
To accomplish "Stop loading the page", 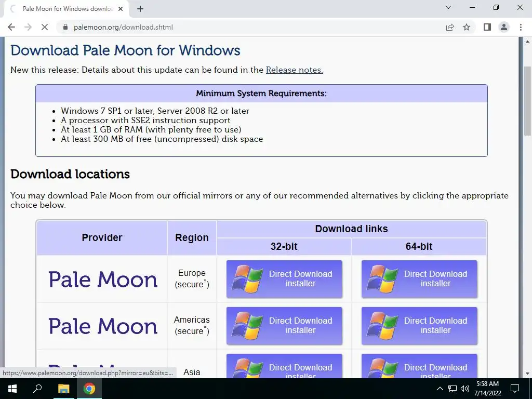I will [45, 27].
